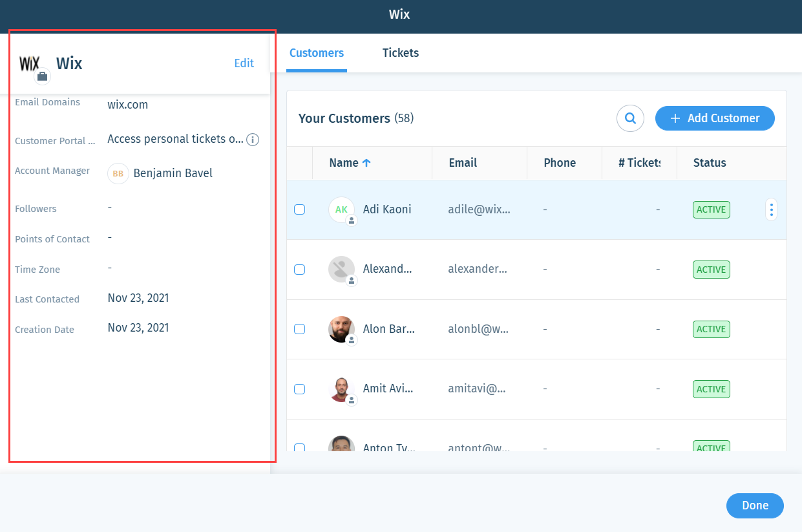
Task: Click the email alexander...
Action: tap(478, 269)
